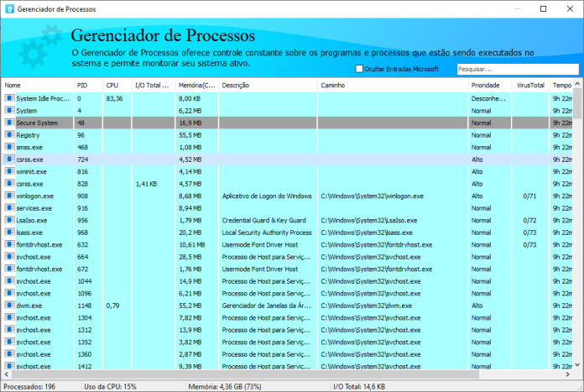Image resolution: width=584 pixels, height=392 pixels.
Task: Click the 0,79 CPU value of dwm.exe
Action: (x=112, y=306)
